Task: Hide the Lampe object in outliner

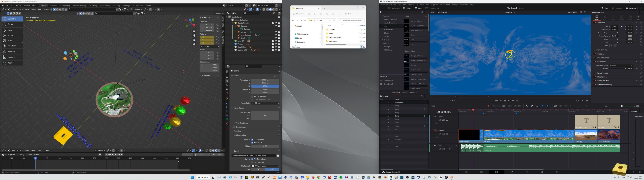Action: coord(276,32)
